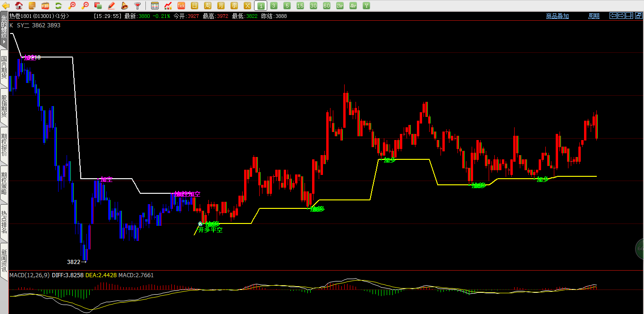The height and width of the screenshot is (314, 644).
Task: Open the filter funnel tool
Action: 137,6
